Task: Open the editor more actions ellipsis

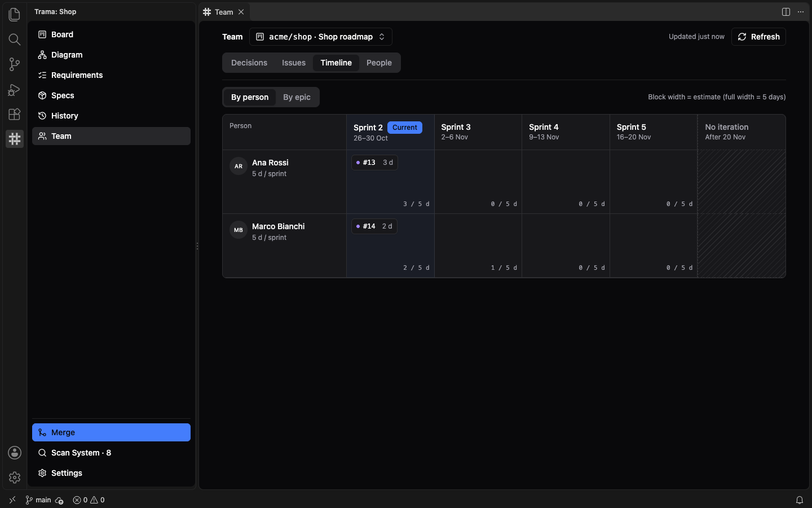Action: [801, 12]
